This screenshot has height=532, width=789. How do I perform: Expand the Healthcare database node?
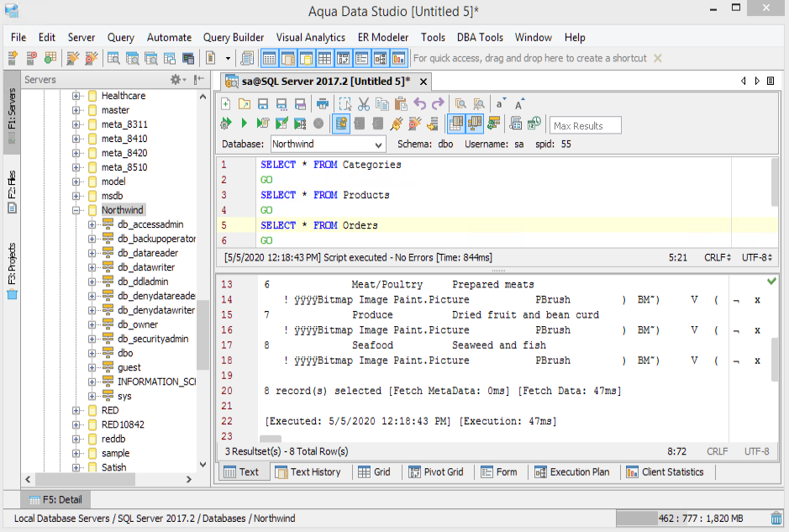(x=76, y=96)
